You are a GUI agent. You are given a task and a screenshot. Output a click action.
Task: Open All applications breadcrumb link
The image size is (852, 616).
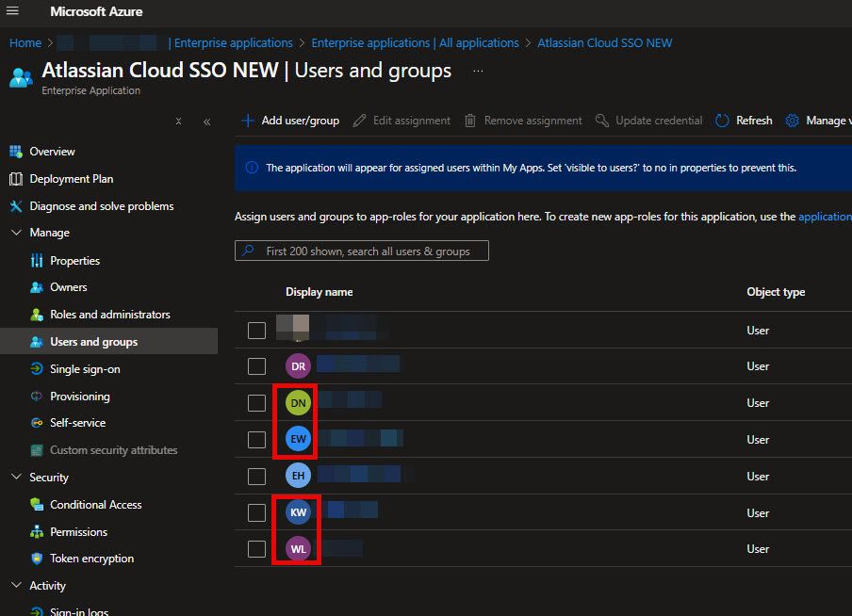coord(415,42)
